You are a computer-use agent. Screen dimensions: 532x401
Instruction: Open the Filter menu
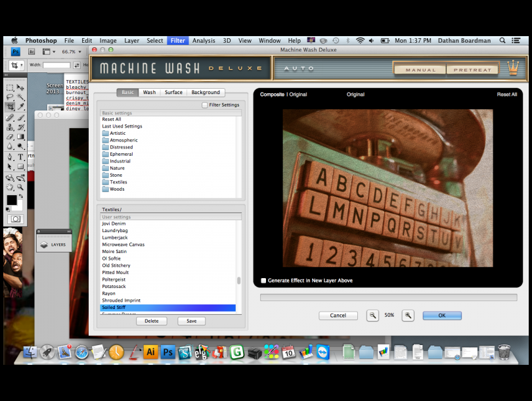177,41
